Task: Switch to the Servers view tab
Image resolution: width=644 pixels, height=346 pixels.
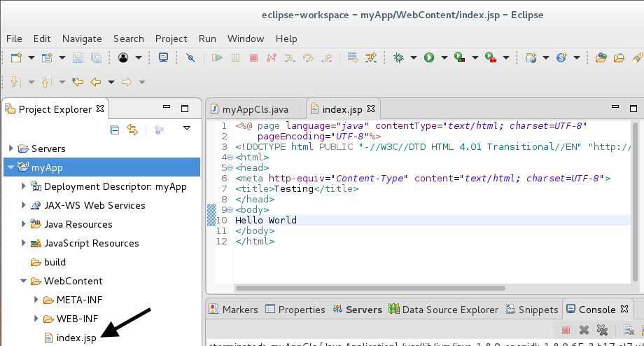Action: pos(357,310)
